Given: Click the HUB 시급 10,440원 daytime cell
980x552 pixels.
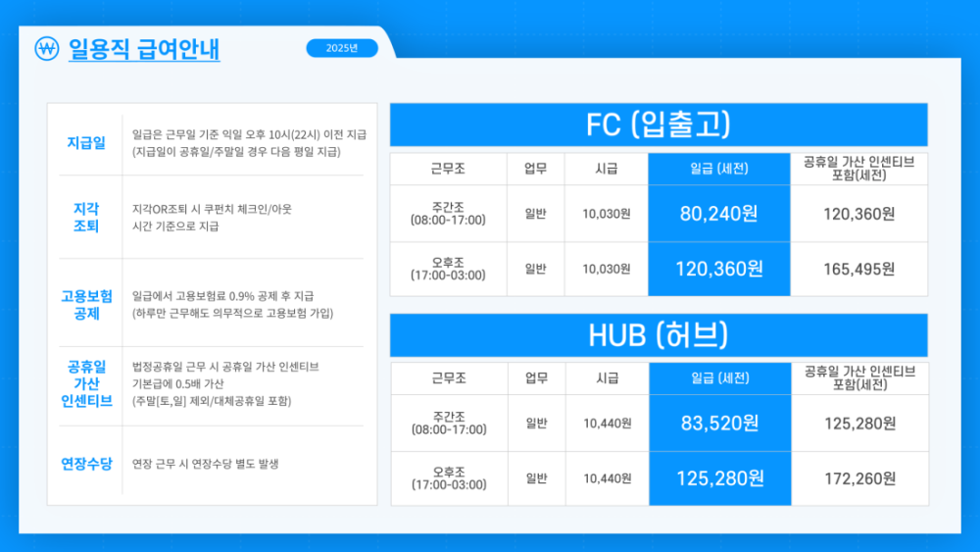Looking at the screenshot, I should (x=608, y=424).
